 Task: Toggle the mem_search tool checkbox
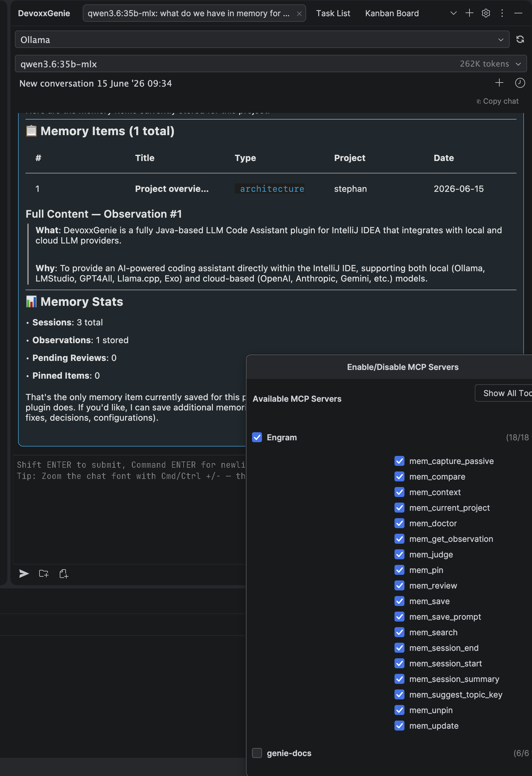[399, 632]
